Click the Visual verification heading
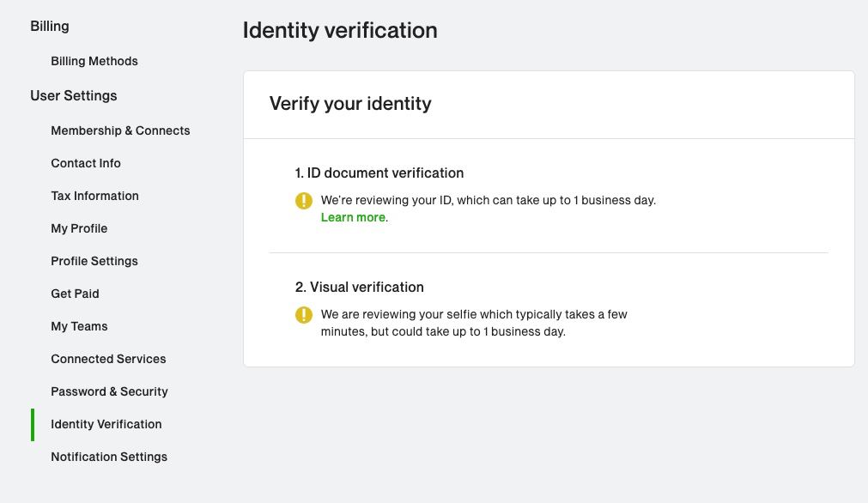The height and width of the screenshot is (503, 868). click(x=359, y=288)
